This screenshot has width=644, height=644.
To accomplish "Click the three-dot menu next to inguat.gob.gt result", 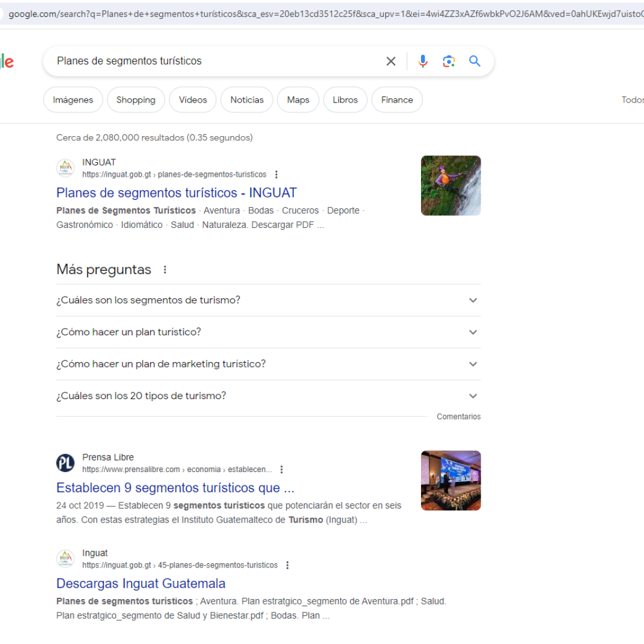I will (276, 174).
